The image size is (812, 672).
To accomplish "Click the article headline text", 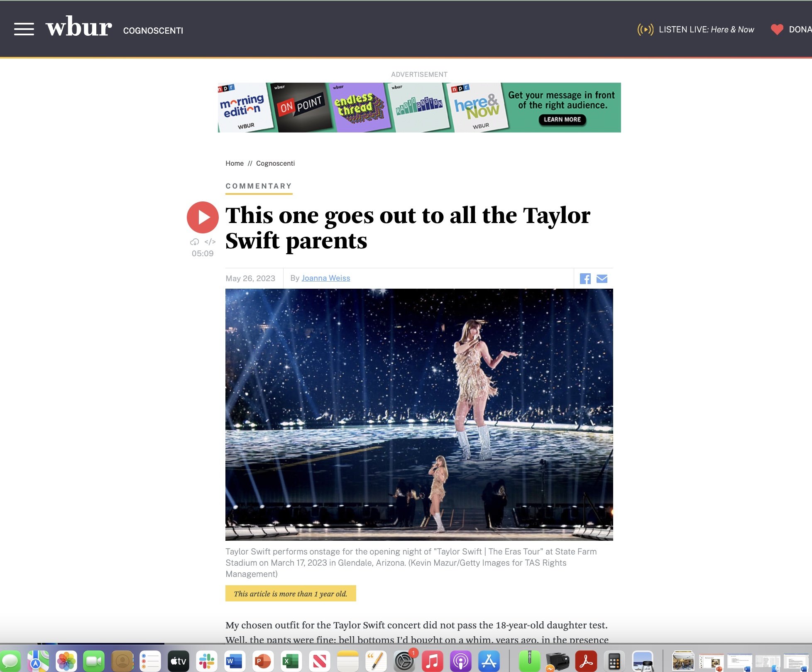I will (408, 228).
